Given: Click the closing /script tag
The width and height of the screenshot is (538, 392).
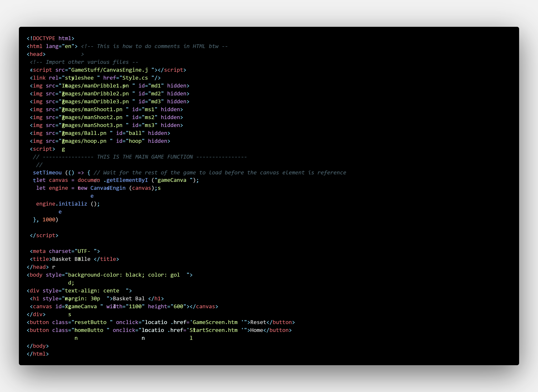Looking at the screenshot, I should [44, 235].
